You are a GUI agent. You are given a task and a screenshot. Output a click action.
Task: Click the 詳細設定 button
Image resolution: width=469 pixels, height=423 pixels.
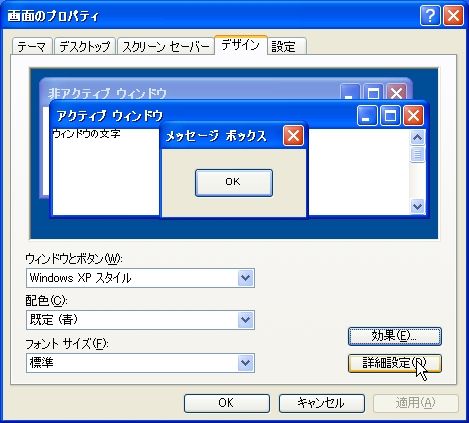click(395, 363)
